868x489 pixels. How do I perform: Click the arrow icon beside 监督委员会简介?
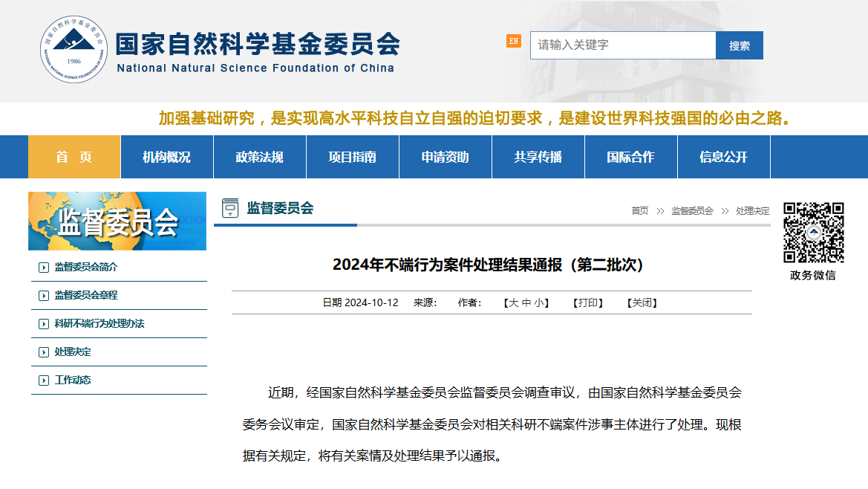[x=44, y=268]
